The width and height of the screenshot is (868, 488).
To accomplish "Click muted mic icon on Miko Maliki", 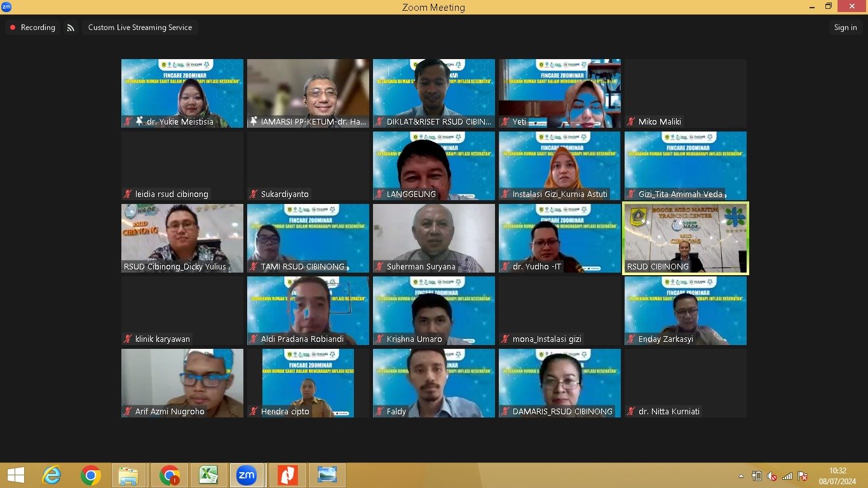I will coord(631,121).
